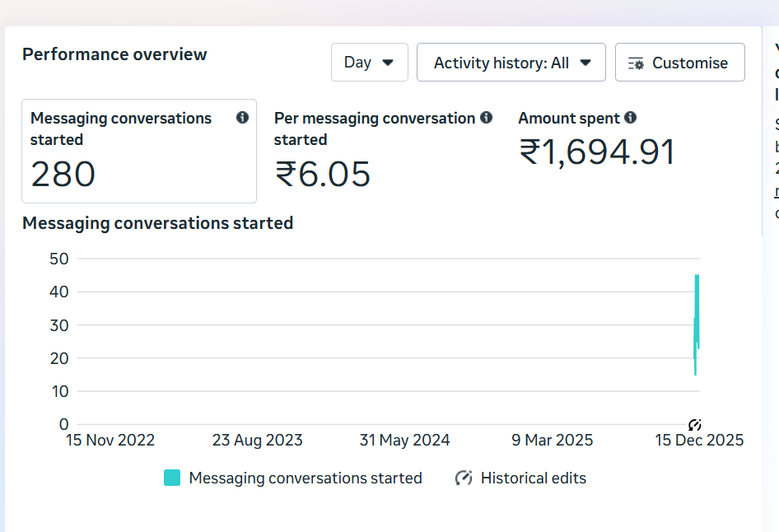Select the Messaging conversations started metric card
779x532 pixels.
pyautogui.click(x=139, y=151)
